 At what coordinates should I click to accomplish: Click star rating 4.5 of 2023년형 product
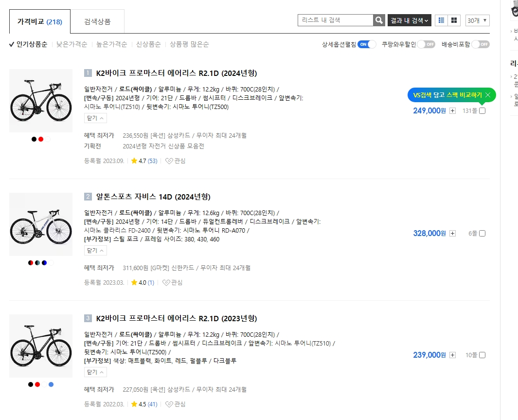(x=139, y=404)
